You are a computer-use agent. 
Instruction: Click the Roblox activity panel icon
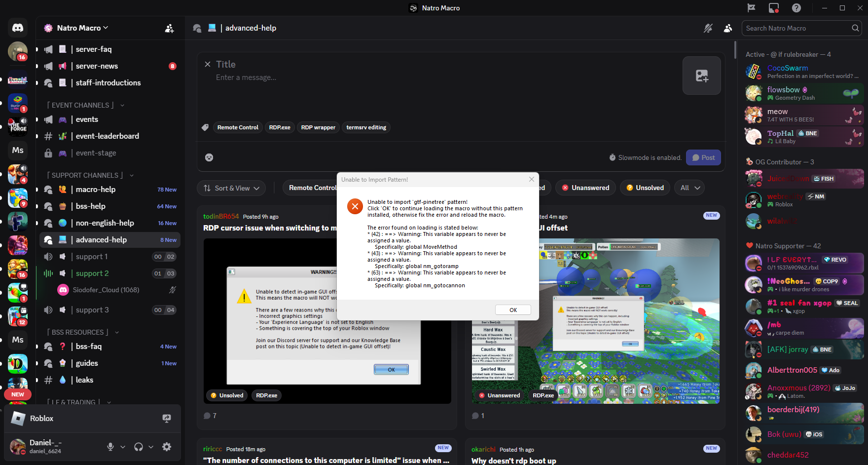tap(18, 419)
